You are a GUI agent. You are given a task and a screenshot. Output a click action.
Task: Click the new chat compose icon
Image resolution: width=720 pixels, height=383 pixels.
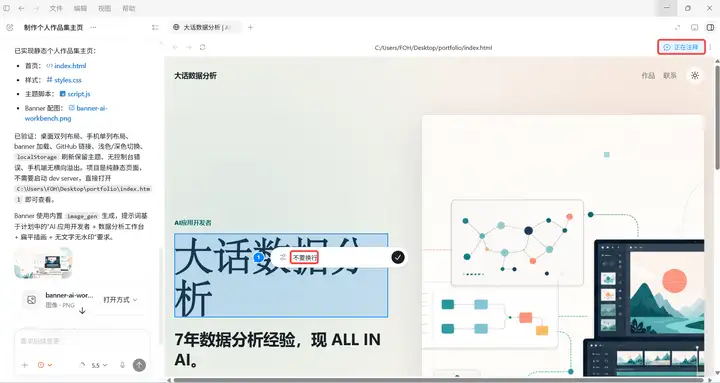click(10, 28)
